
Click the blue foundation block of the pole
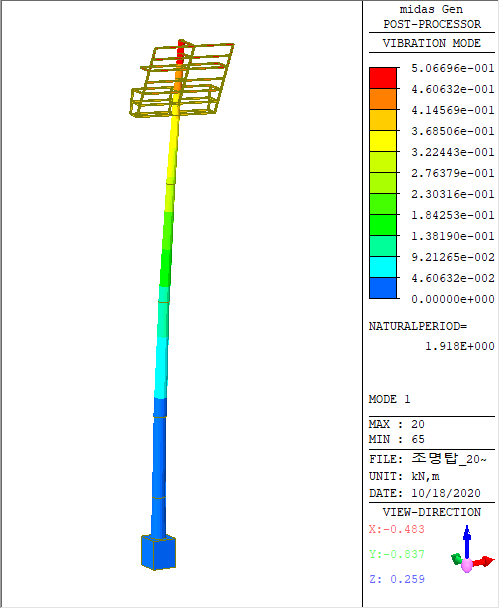[158, 552]
